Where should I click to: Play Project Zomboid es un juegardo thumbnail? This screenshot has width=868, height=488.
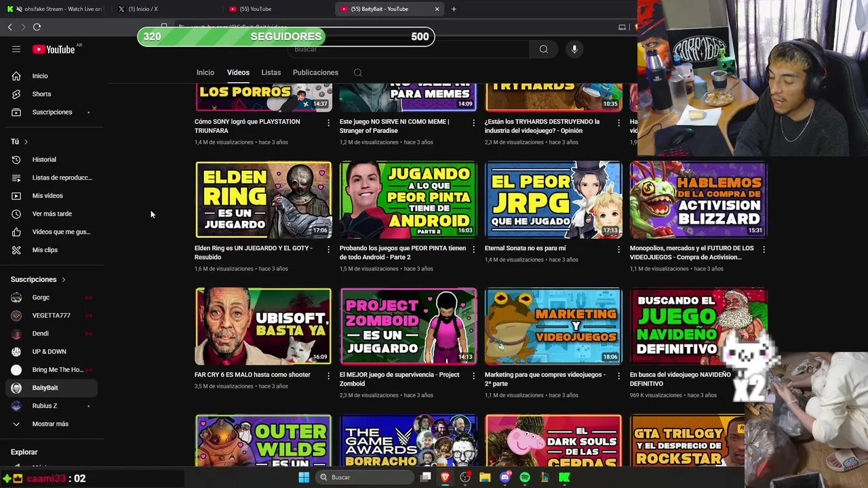click(x=408, y=326)
